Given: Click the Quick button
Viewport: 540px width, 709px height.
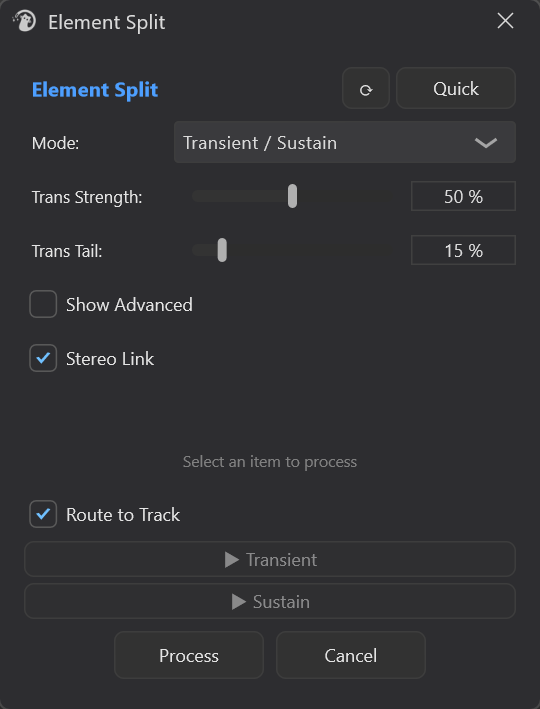Looking at the screenshot, I should click(456, 89).
